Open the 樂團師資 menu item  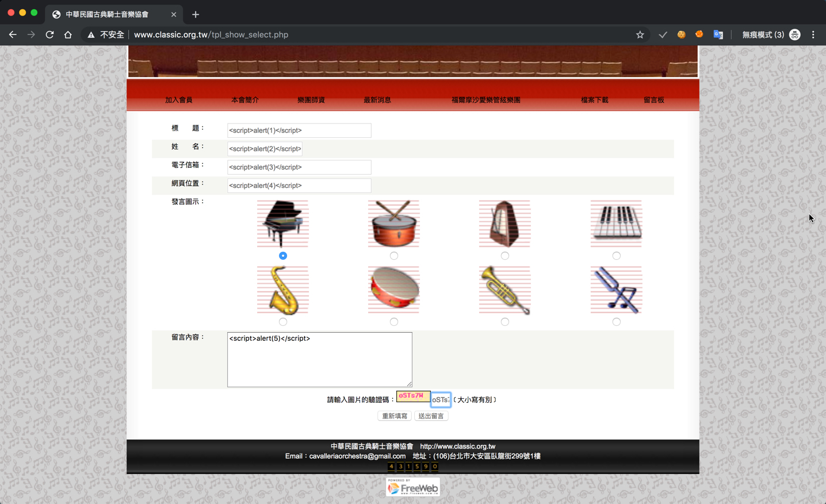(311, 100)
